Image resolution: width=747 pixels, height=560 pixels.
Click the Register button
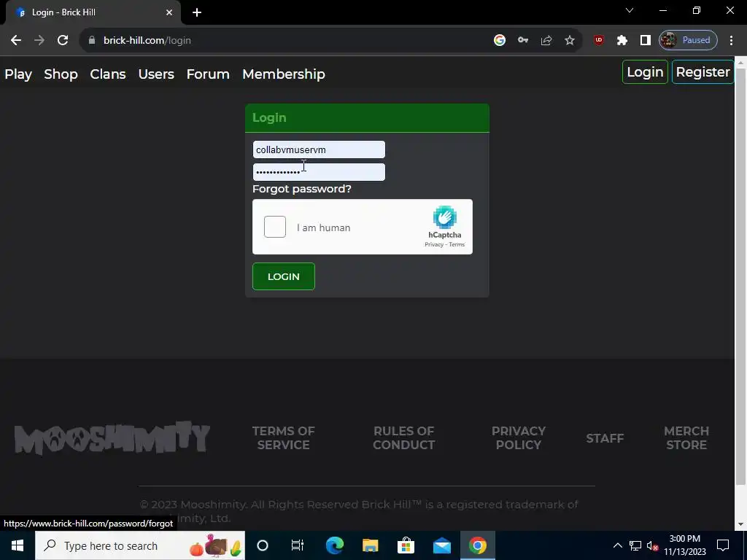(x=703, y=72)
